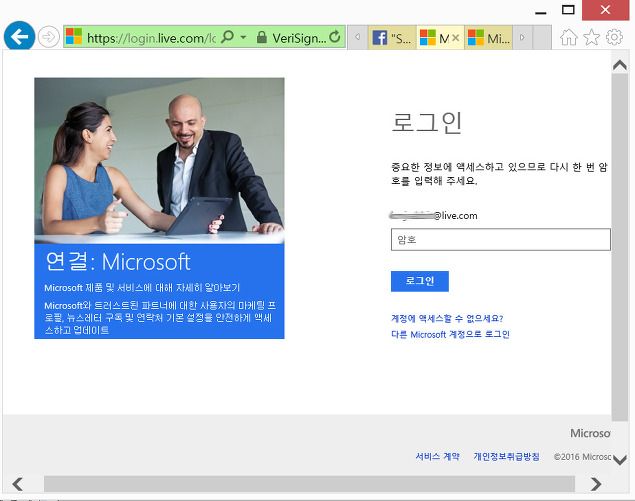Click the 연결: Microsoft heading
The width and height of the screenshot is (635, 501).
(117, 262)
